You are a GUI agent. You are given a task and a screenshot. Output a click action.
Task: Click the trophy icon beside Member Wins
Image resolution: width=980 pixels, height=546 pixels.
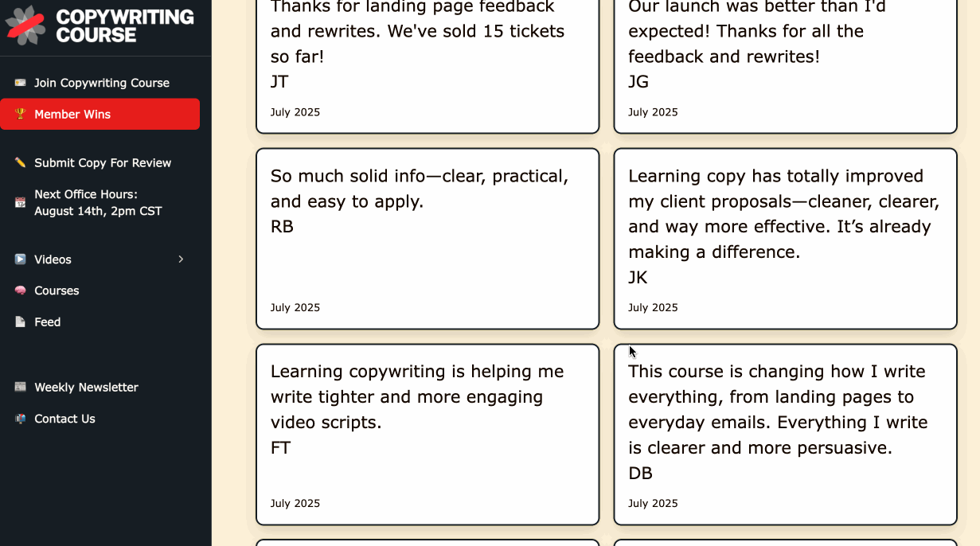(x=20, y=115)
